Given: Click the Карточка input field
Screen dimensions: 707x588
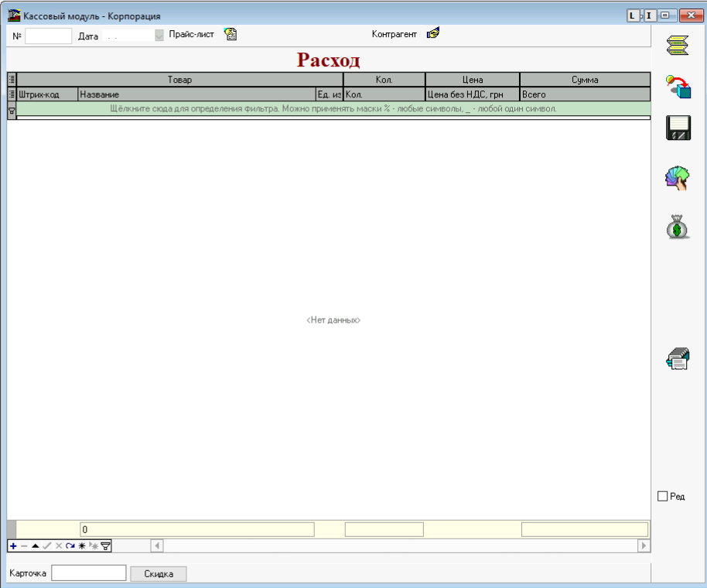Looking at the screenshot, I should tap(88, 573).
